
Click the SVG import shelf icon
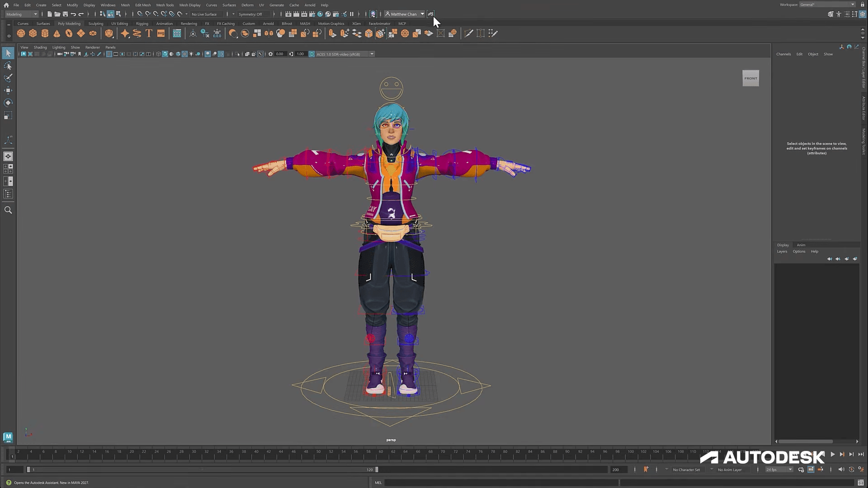click(x=161, y=33)
